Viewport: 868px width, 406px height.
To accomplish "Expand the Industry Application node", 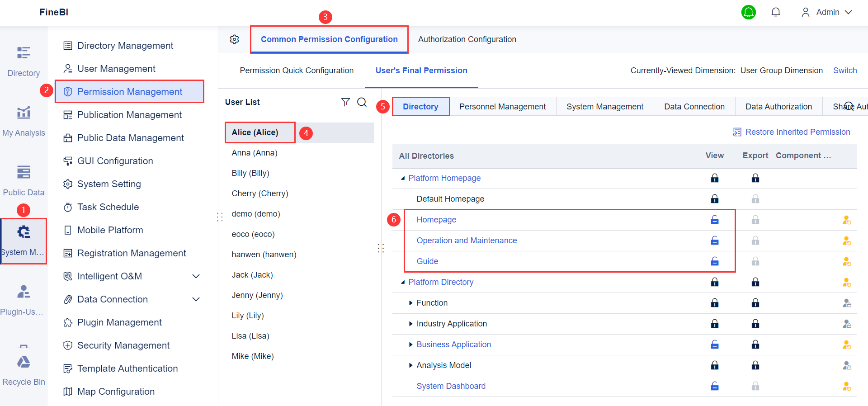I will (x=410, y=324).
